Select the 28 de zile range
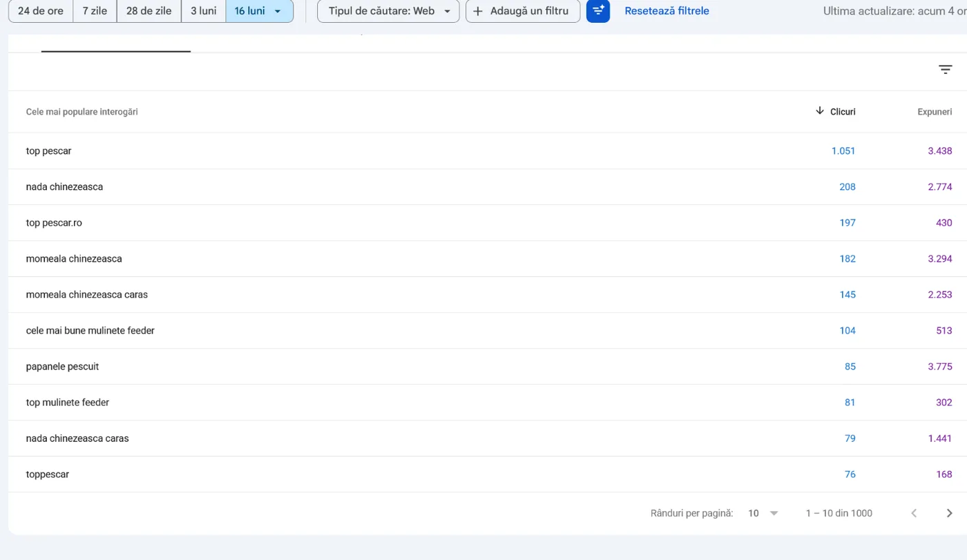 tap(149, 11)
